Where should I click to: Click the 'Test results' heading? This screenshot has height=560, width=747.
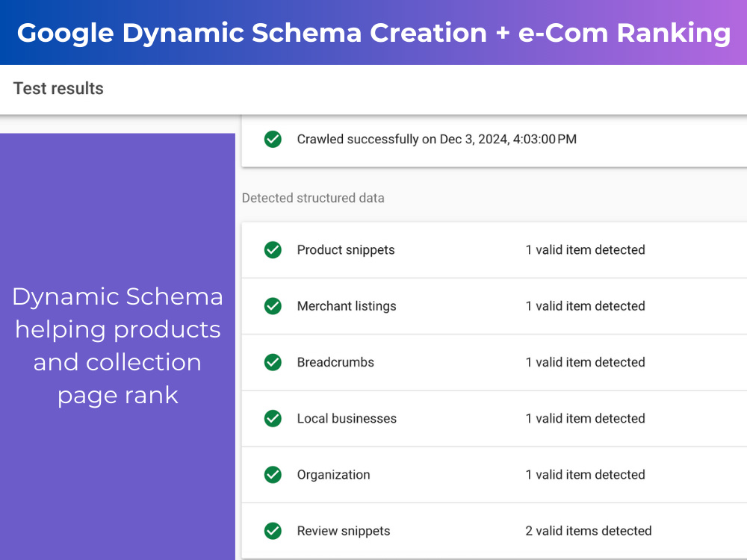(x=58, y=89)
